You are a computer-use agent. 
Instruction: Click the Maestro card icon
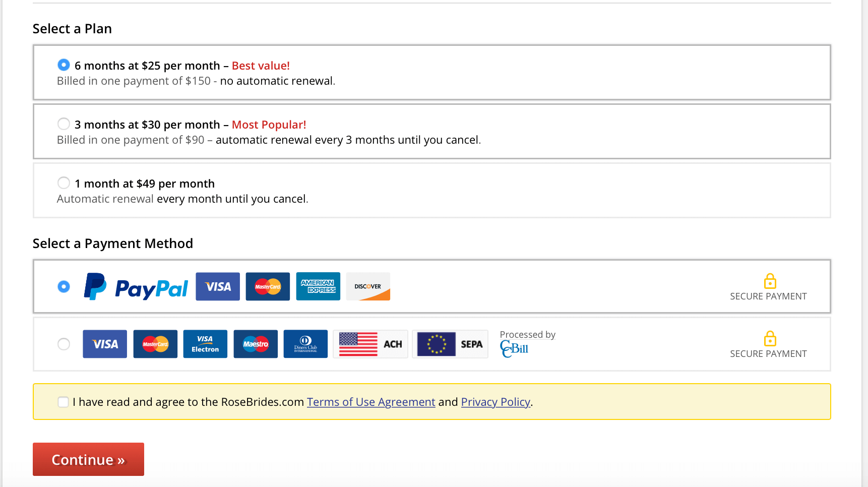[x=256, y=344]
